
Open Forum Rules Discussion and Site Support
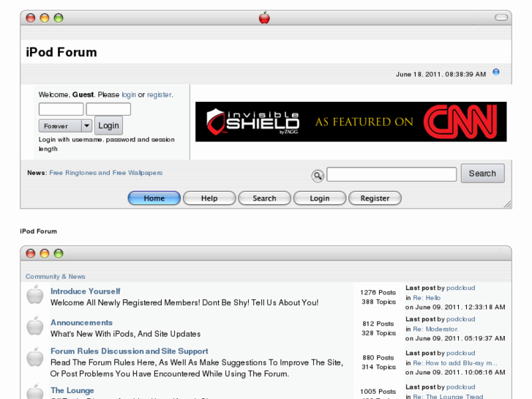[x=130, y=351]
